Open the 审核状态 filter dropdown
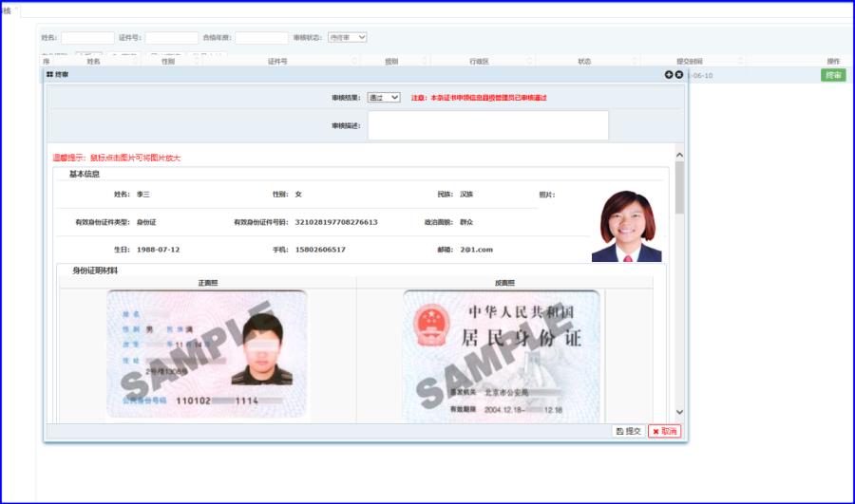 click(x=347, y=38)
